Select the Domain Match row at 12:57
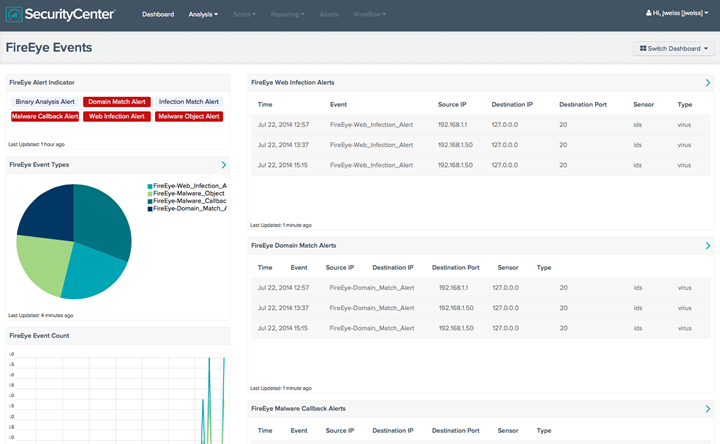 coord(480,288)
